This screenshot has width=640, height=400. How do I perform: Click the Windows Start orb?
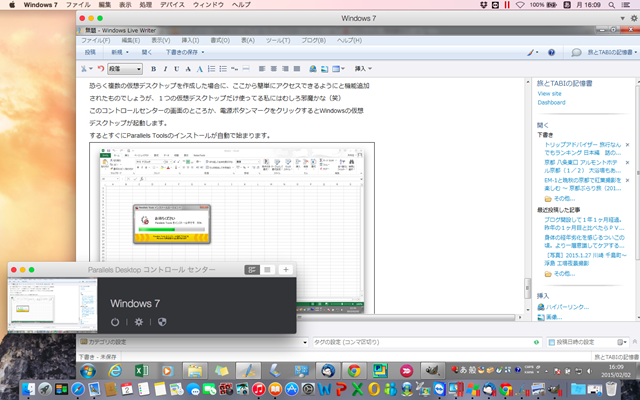click(88, 371)
